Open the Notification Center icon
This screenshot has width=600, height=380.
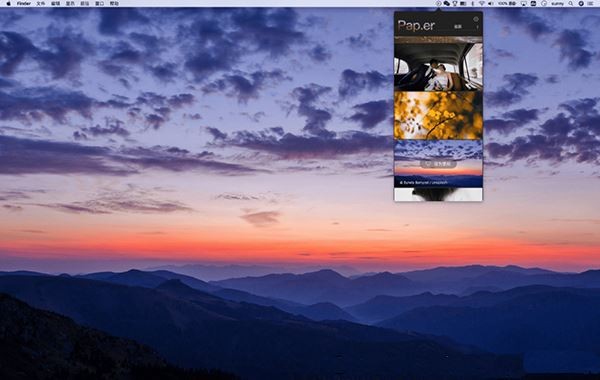pyautogui.click(x=591, y=3)
